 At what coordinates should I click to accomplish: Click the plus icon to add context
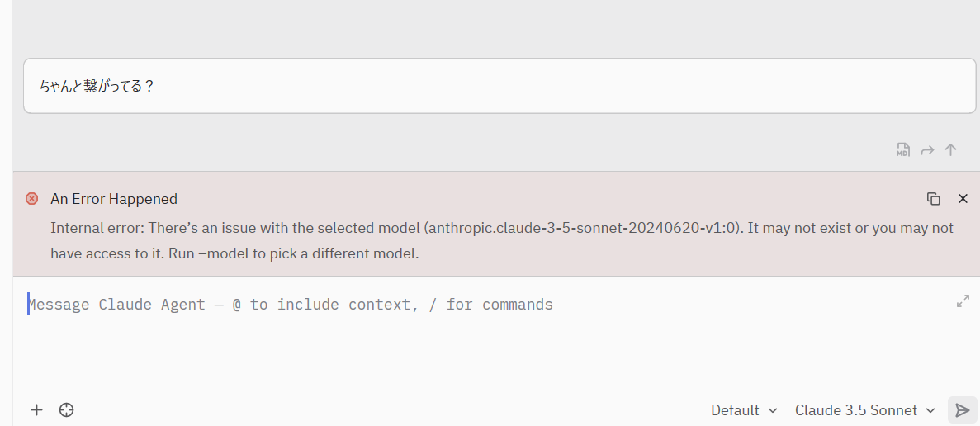[36, 409]
